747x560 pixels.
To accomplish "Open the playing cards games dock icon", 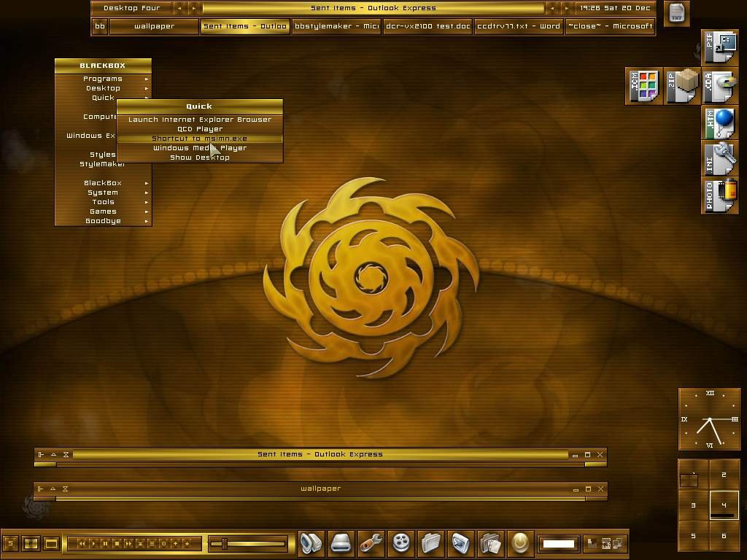I will (491, 542).
